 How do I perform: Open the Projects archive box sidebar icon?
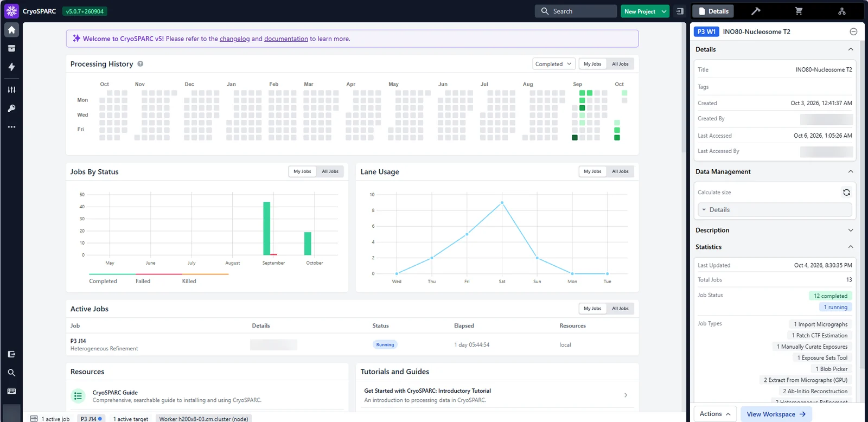pyautogui.click(x=11, y=48)
